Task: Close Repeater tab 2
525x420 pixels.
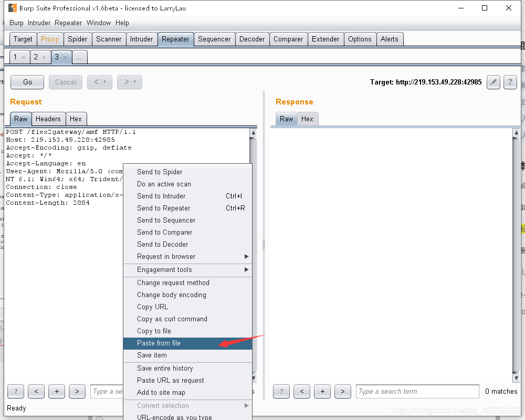Action: (x=44, y=58)
